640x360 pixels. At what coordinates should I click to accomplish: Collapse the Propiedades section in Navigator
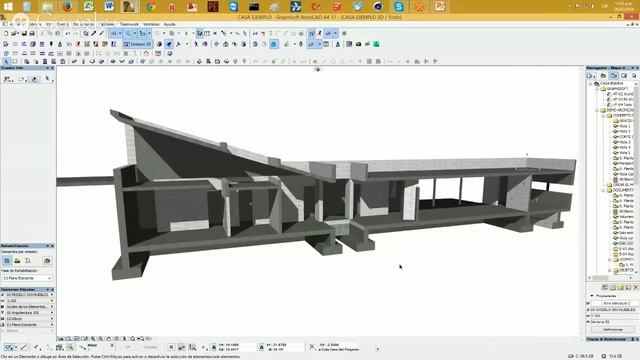click(592, 296)
